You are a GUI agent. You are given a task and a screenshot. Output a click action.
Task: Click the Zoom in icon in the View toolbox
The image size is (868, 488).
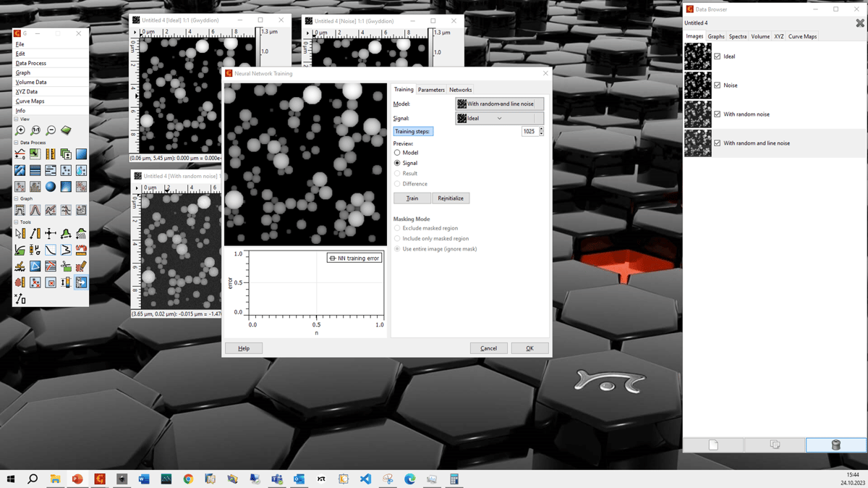20,130
